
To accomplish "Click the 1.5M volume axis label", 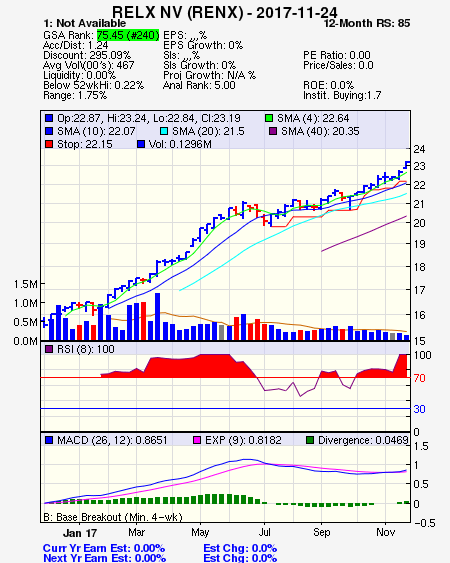I will tap(25, 284).
